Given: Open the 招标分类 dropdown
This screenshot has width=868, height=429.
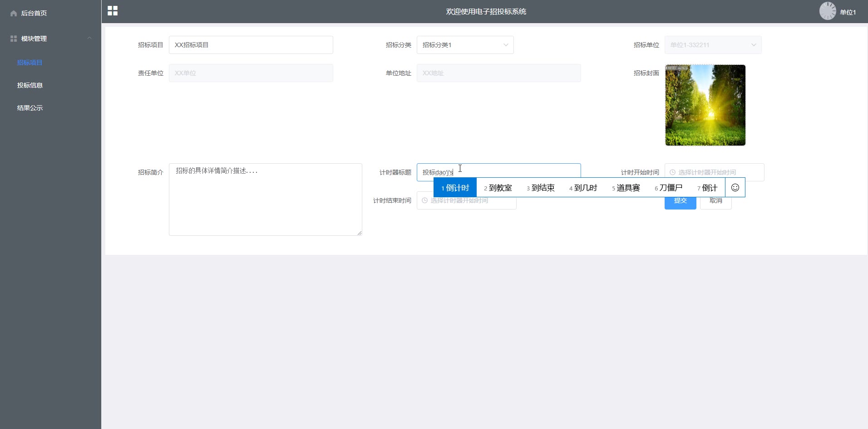Looking at the screenshot, I should [x=465, y=45].
